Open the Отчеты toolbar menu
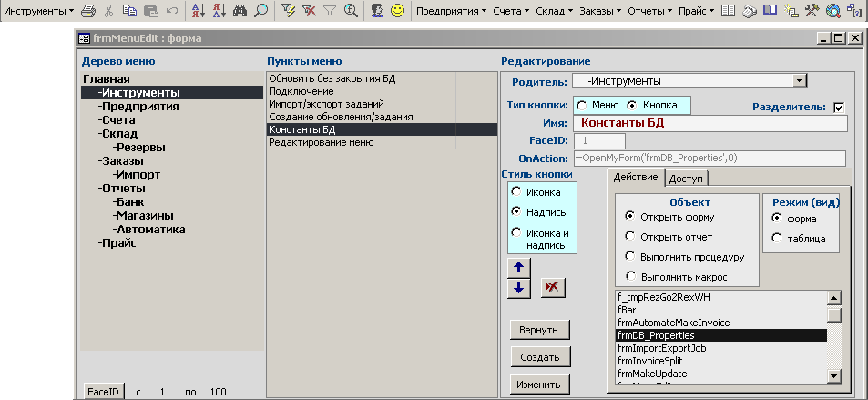 [x=649, y=11]
